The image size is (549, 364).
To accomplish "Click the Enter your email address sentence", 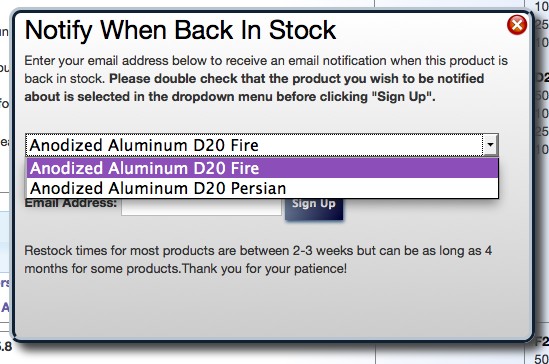I will click(x=266, y=61).
